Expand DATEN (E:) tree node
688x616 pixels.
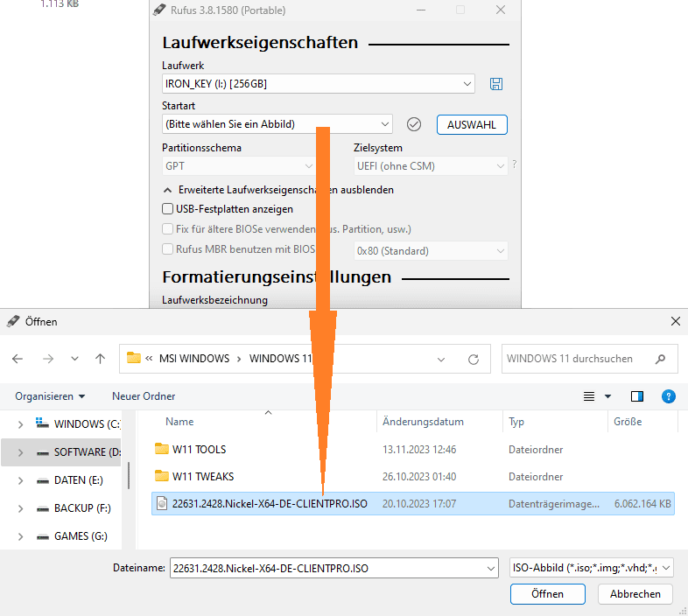tap(20, 480)
